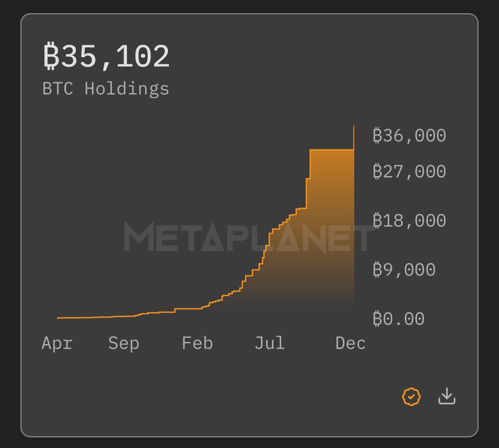Click the ₿36,000 y-axis label

point(409,136)
